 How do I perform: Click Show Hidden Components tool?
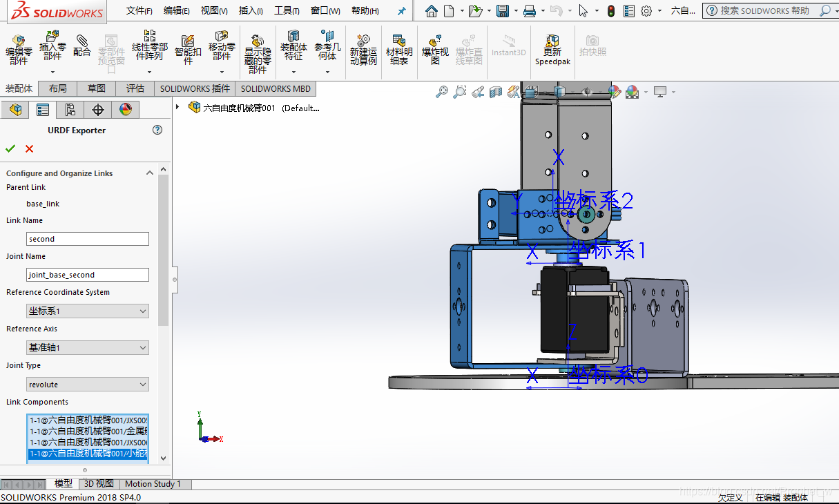pyautogui.click(x=258, y=54)
